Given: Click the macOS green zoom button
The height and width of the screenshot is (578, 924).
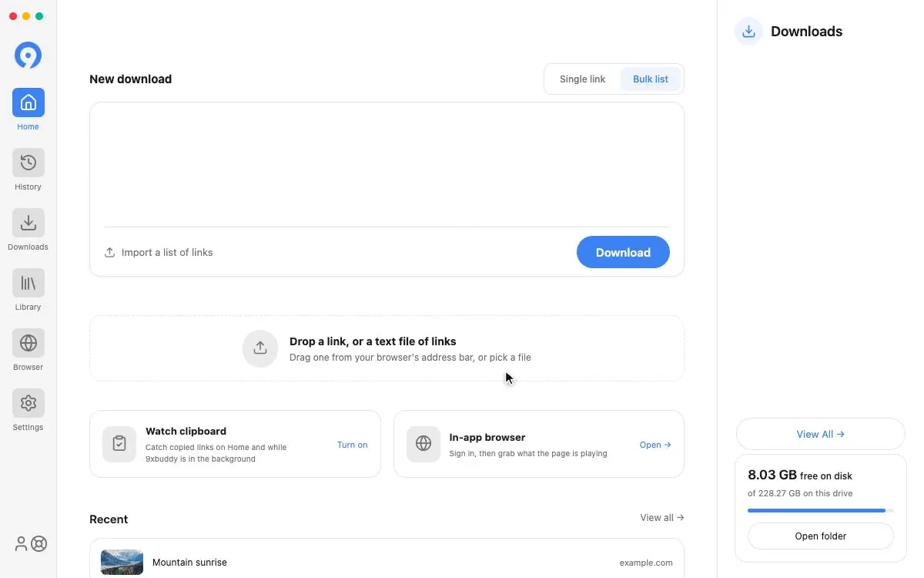Looking at the screenshot, I should (x=39, y=16).
